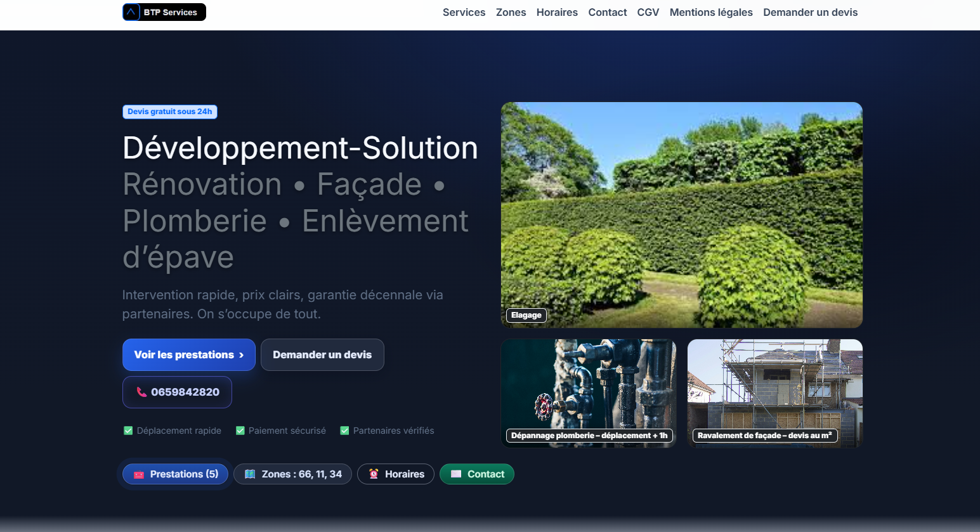
Task: Open the Ravalement de façade thumbnail
Action: pos(774,393)
